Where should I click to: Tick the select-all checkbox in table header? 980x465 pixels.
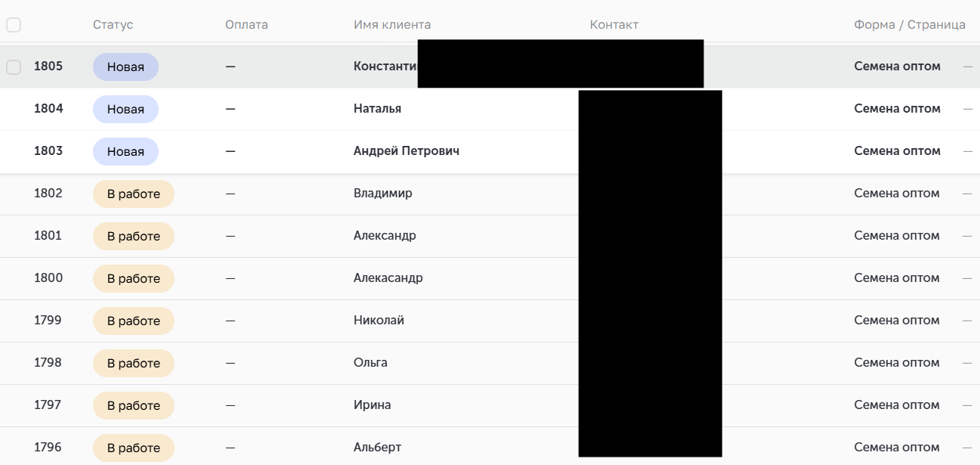tap(14, 25)
